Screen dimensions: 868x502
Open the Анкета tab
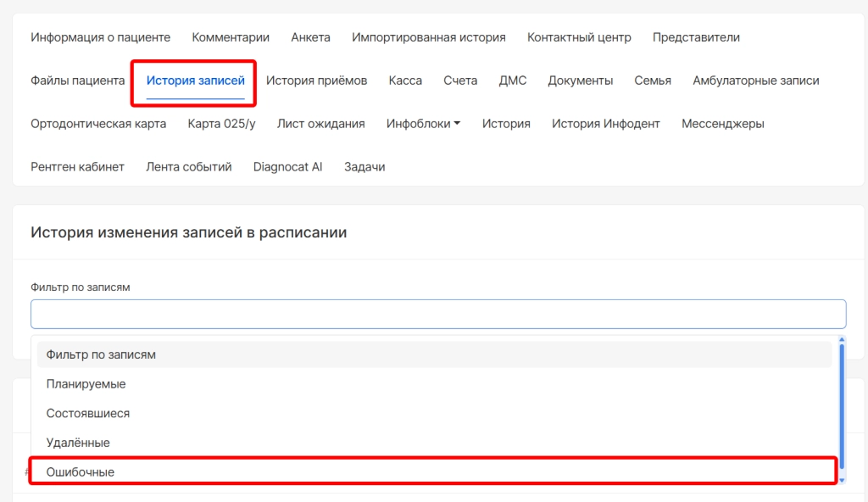tap(310, 37)
